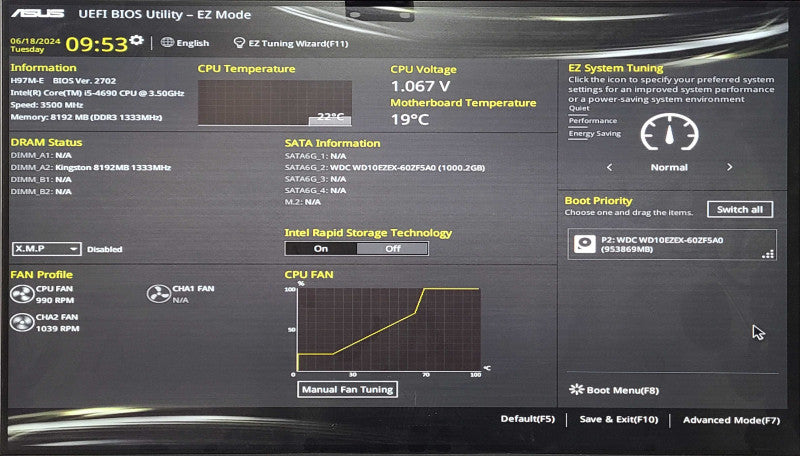
Task: Click the DIMM_A1: N/A entry
Action: click(x=41, y=155)
